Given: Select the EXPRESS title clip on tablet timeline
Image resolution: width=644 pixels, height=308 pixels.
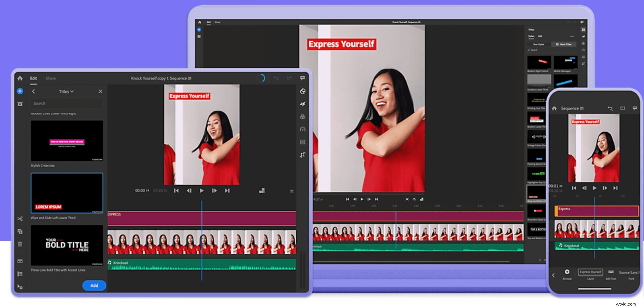Looking at the screenshot, I should [x=202, y=218].
